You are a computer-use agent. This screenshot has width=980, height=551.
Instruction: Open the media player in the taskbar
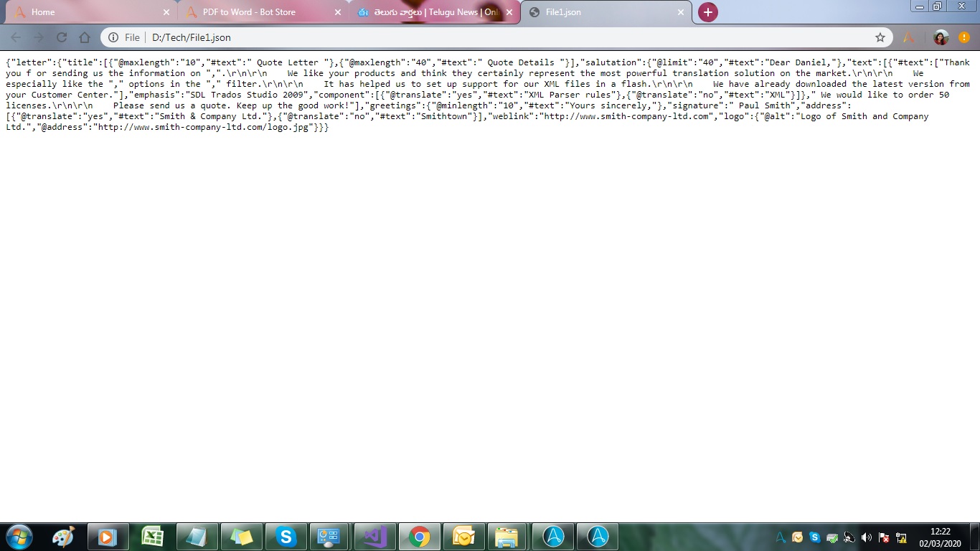click(108, 537)
